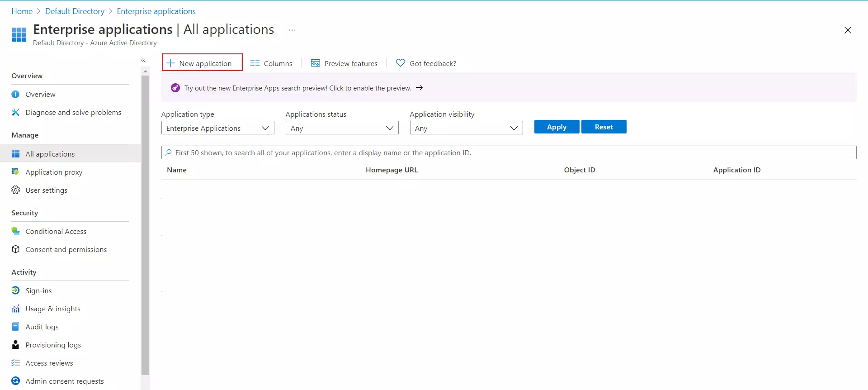Click the sidebar vertical scrollbar

coord(145,225)
